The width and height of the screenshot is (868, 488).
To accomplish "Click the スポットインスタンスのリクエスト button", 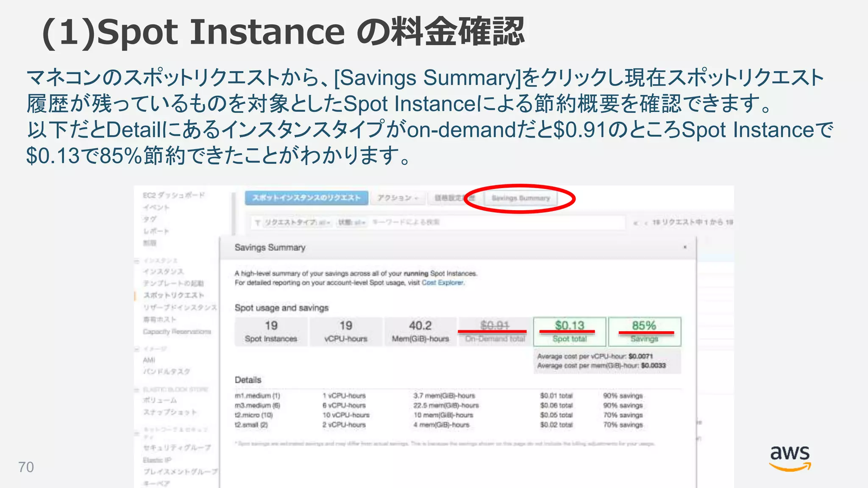I will (x=306, y=198).
